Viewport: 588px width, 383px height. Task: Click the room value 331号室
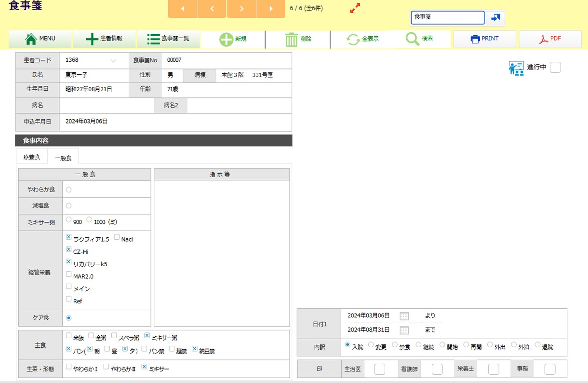click(263, 75)
